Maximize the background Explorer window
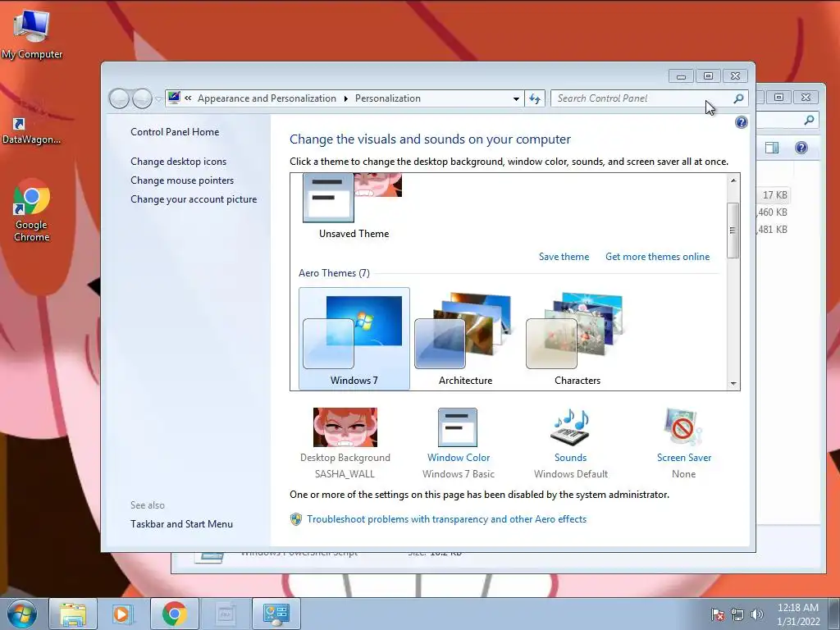The width and height of the screenshot is (840, 630). (778, 97)
